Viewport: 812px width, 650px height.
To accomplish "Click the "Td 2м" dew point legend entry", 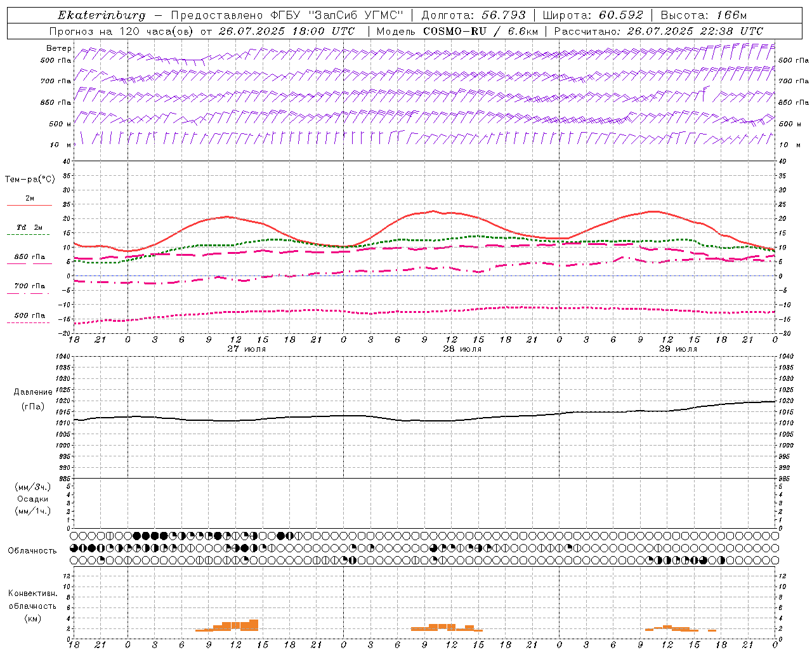I will click(30, 227).
